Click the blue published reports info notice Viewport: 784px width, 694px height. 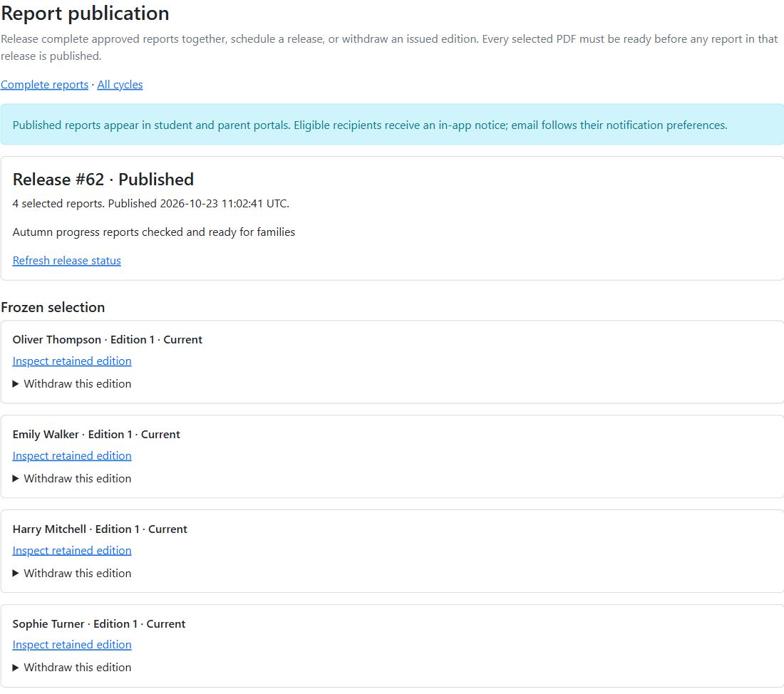(392, 125)
